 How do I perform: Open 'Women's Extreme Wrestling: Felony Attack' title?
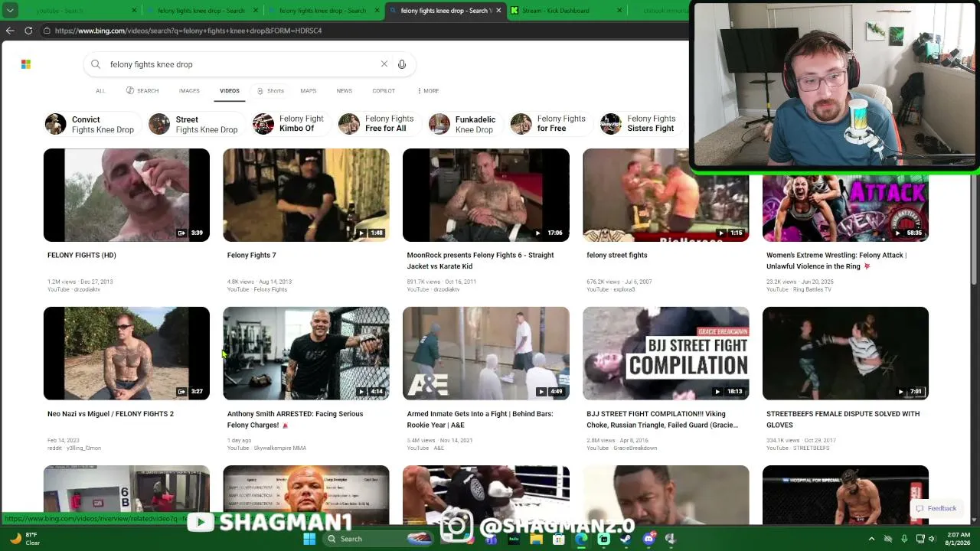(836, 260)
